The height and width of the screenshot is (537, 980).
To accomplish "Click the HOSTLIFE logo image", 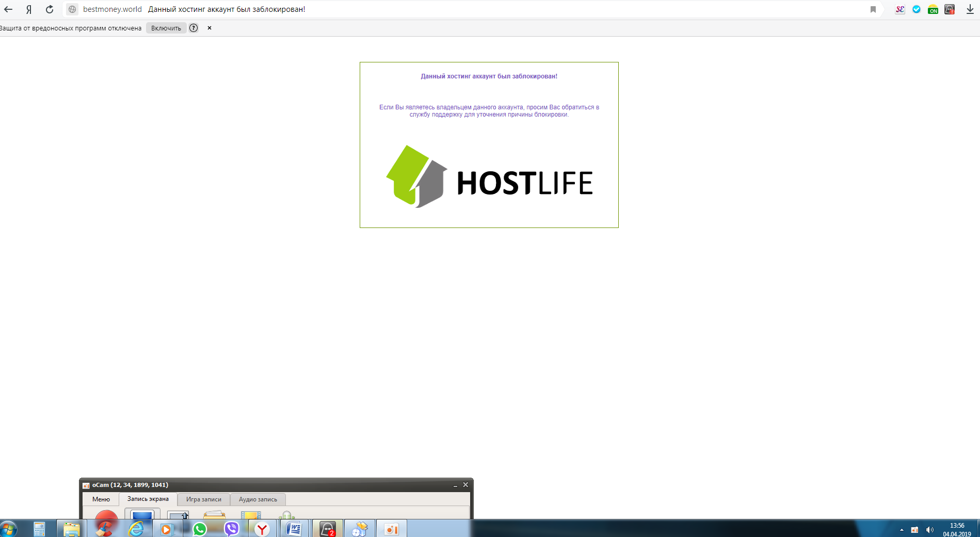I will point(489,176).
